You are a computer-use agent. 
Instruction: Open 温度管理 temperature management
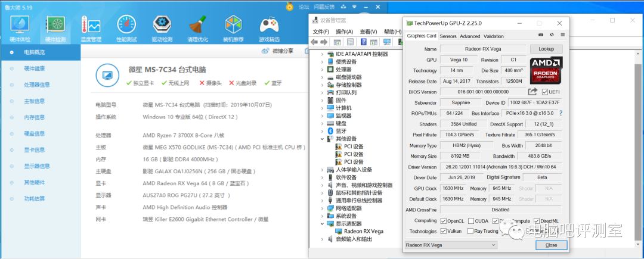click(x=91, y=29)
